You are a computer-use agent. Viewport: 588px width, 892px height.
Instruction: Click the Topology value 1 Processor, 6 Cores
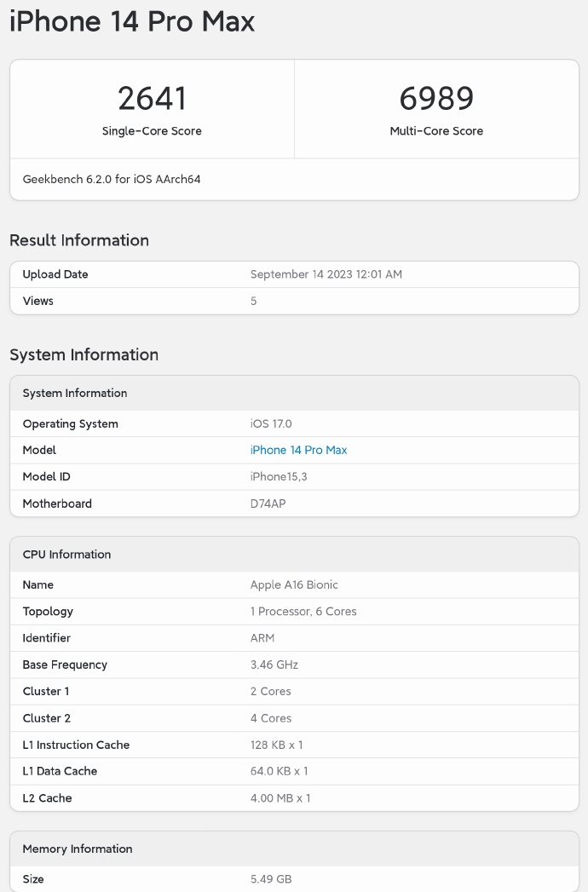[x=303, y=611]
